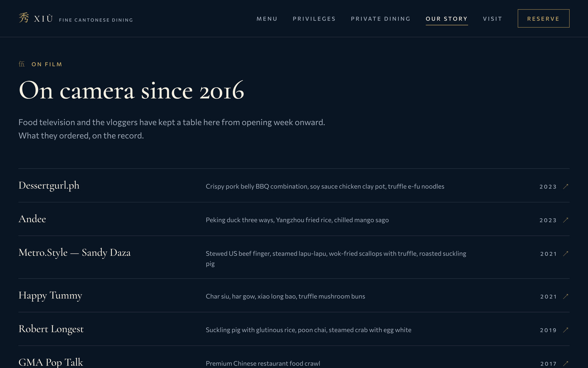The width and height of the screenshot is (588, 368).
Task: Open the Robert Longest feature
Action: pos(51,329)
